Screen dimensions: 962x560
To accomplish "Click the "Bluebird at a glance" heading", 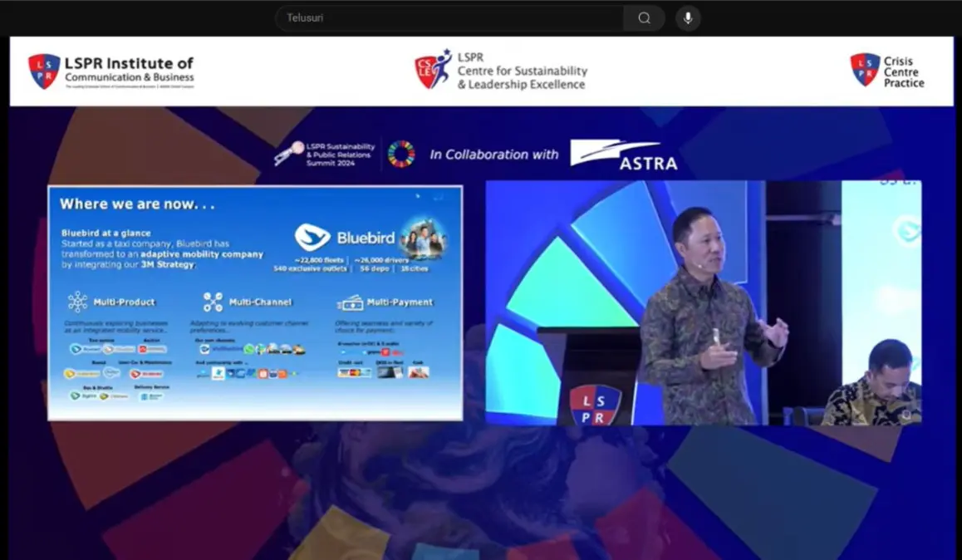I will pyautogui.click(x=106, y=233).
